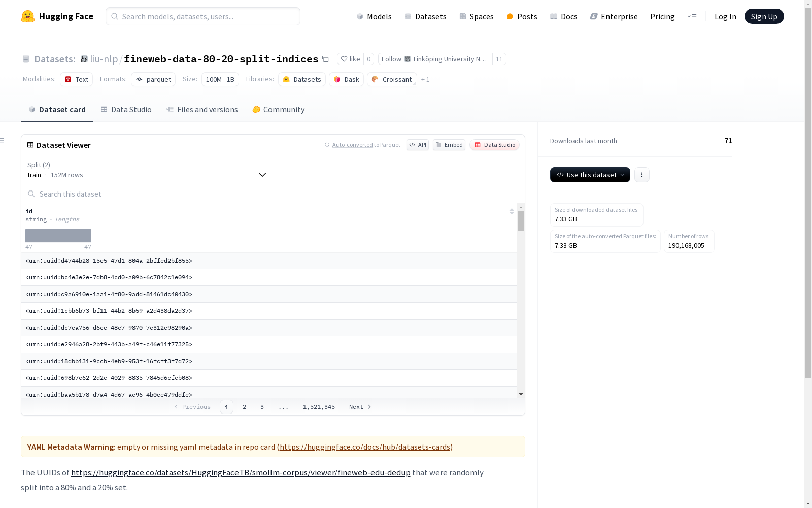
Task: Click the like count 0
Action: pos(369,59)
